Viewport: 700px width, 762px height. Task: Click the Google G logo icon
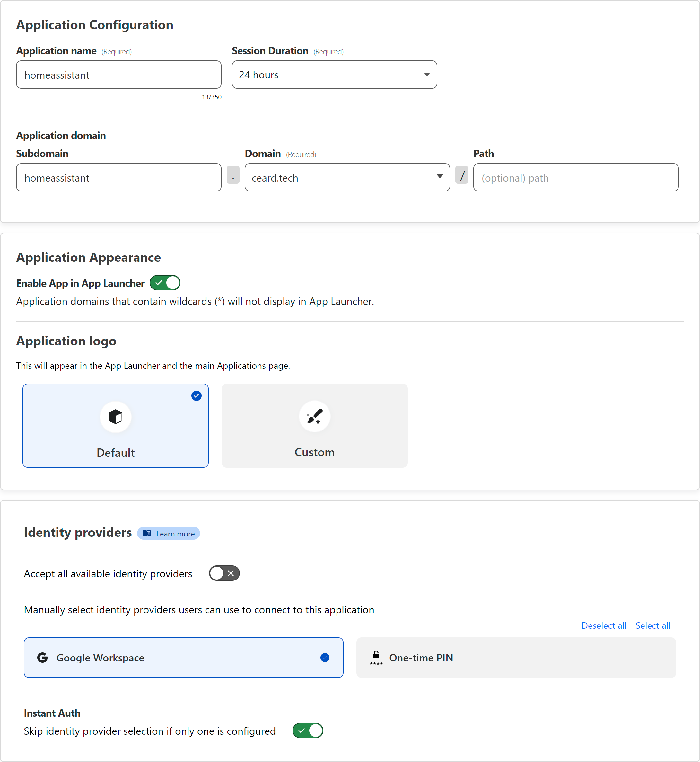click(x=42, y=657)
